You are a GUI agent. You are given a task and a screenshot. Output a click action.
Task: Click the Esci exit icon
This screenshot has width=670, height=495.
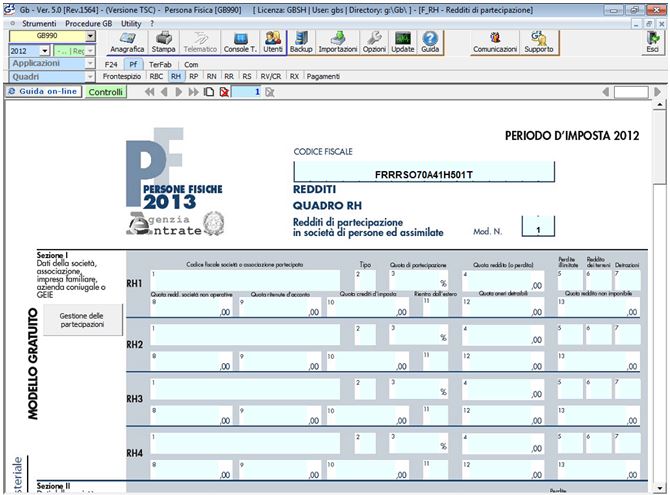[652, 43]
